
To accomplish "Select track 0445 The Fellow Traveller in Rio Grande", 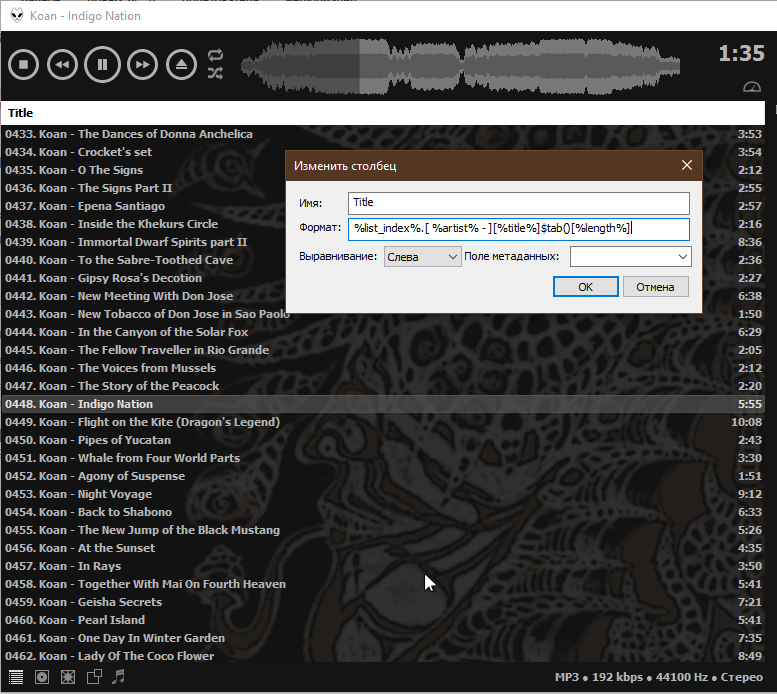I will pyautogui.click(x=383, y=350).
